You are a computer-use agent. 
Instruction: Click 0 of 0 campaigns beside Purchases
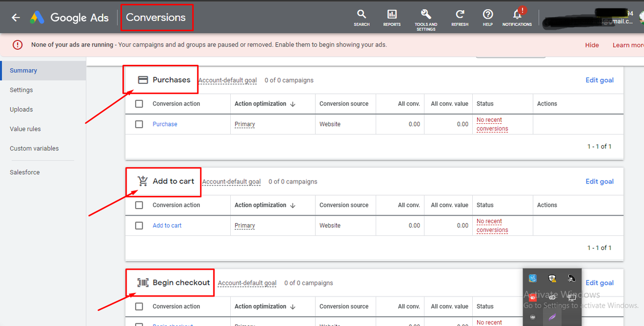point(289,80)
